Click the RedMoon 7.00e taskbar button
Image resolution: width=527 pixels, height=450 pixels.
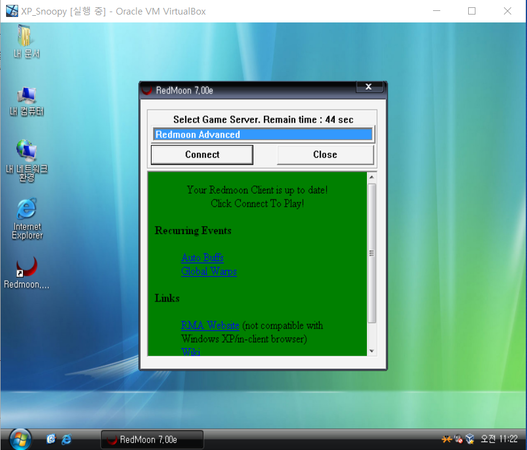click(152, 439)
